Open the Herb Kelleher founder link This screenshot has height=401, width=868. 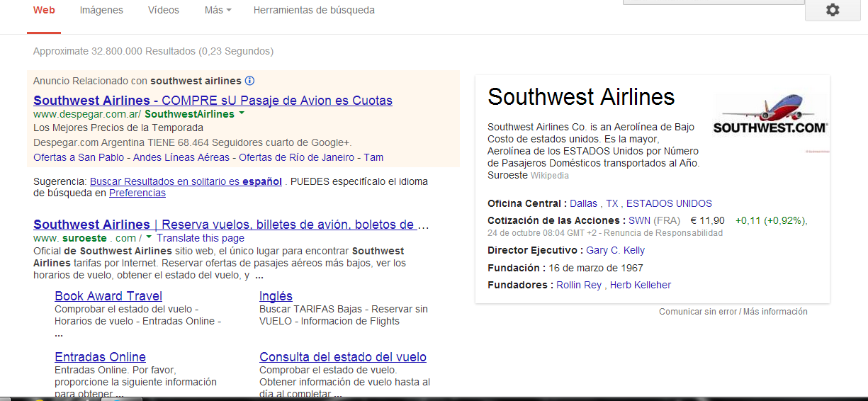click(x=641, y=285)
